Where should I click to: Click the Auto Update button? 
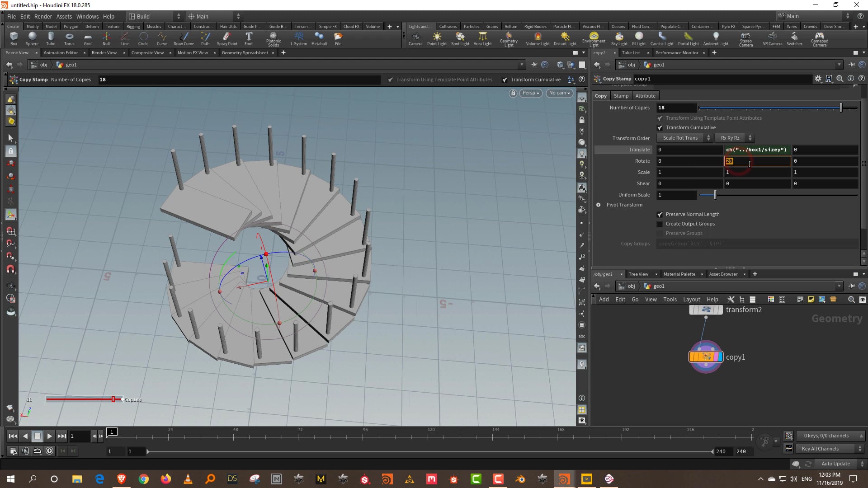pyautogui.click(x=835, y=464)
